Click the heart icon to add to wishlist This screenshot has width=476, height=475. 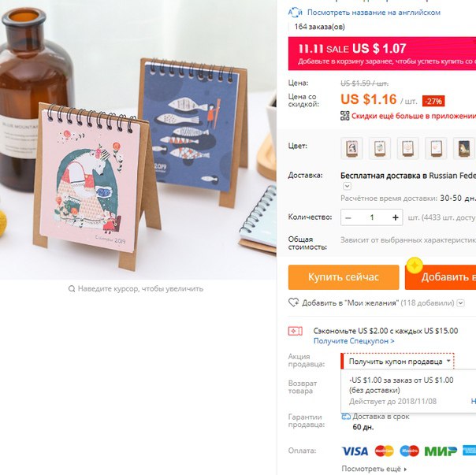pos(293,302)
